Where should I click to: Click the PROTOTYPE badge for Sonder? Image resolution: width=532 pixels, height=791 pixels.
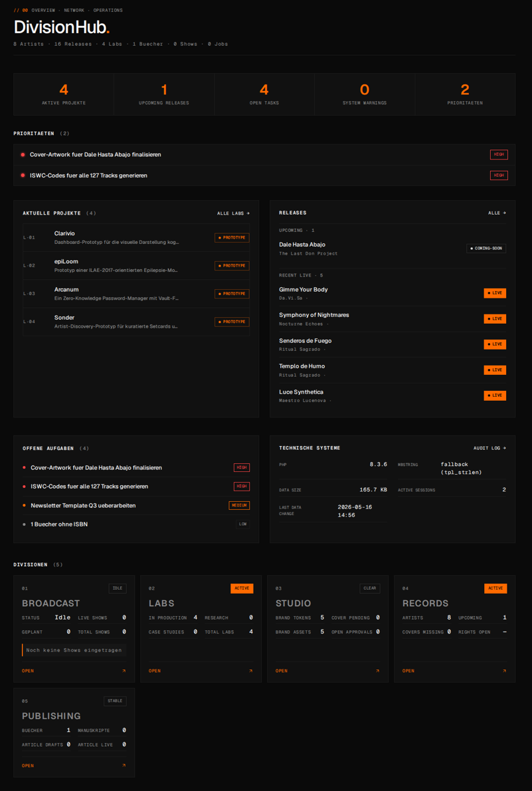tap(232, 322)
